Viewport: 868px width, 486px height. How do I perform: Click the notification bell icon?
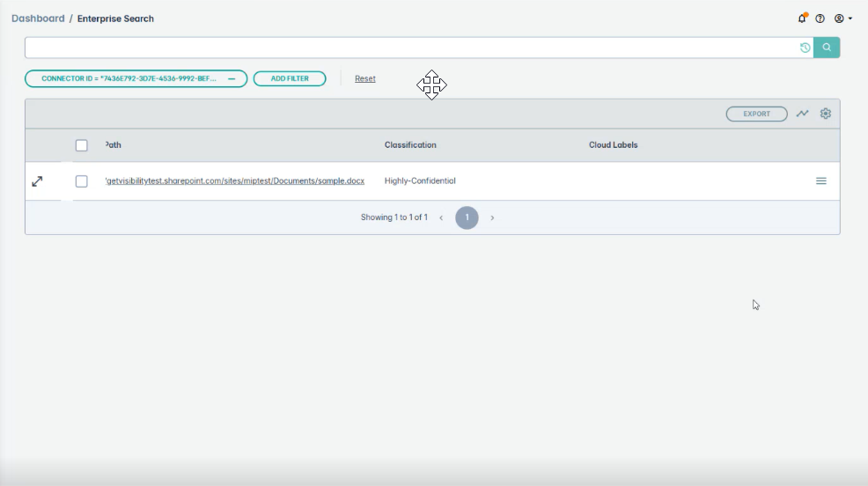coord(802,18)
